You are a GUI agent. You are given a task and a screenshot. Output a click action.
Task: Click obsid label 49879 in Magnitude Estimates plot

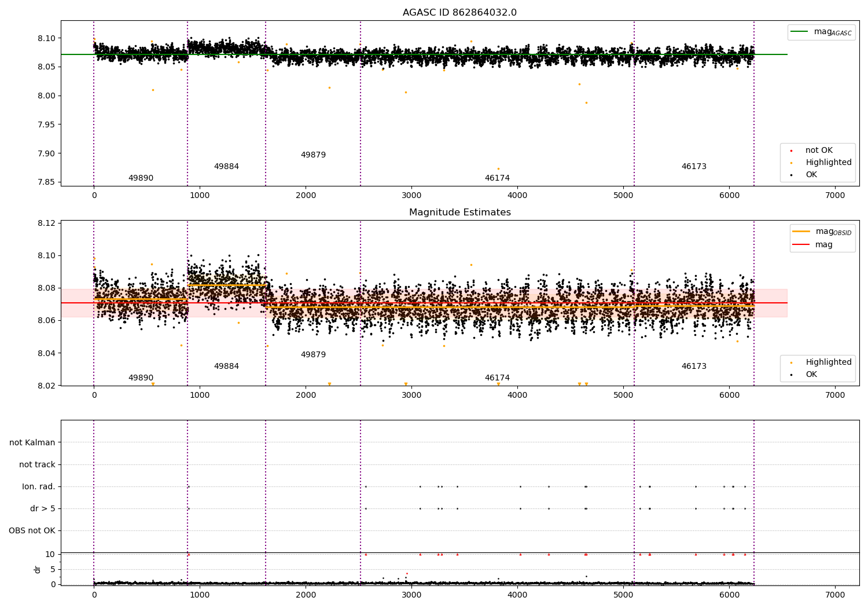pos(313,355)
